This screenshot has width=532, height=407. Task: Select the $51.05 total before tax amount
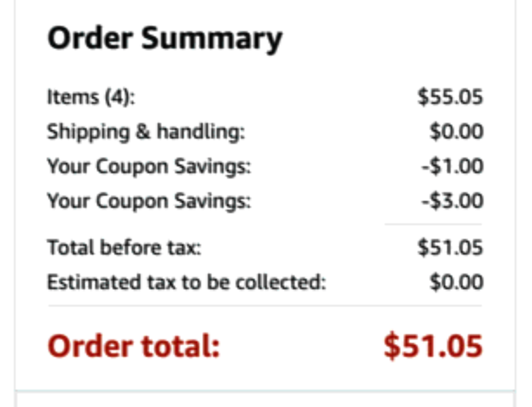click(450, 249)
